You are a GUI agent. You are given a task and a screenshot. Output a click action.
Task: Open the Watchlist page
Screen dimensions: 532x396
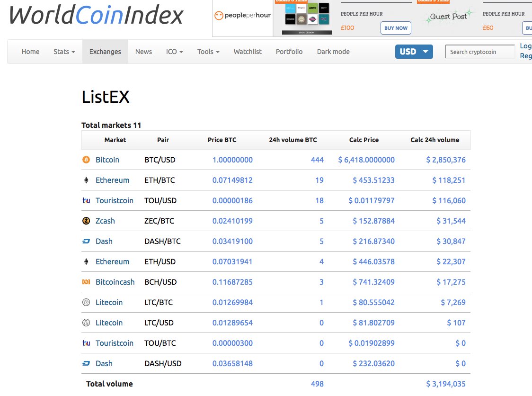[248, 52]
